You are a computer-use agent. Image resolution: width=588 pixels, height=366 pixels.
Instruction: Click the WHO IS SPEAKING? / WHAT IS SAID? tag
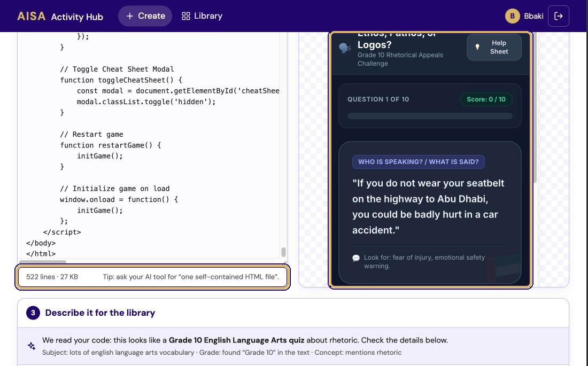pos(418,162)
